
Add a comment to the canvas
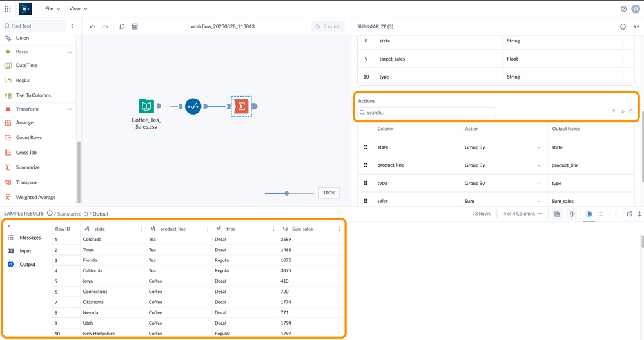[122, 26]
